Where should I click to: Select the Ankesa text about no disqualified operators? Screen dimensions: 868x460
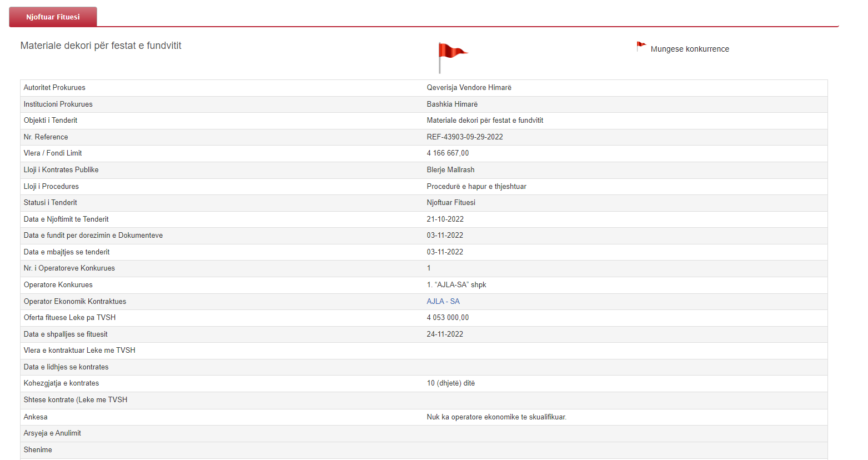pos(496,417)
